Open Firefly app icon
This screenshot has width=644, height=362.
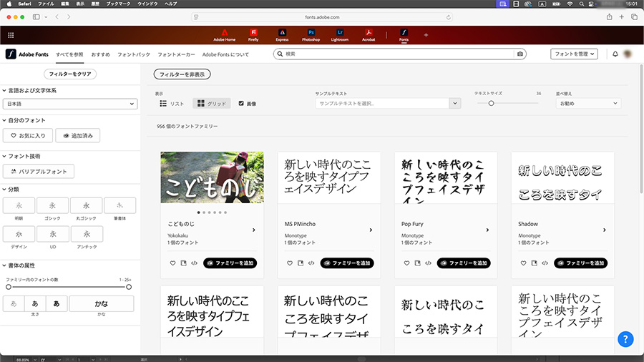253,35
